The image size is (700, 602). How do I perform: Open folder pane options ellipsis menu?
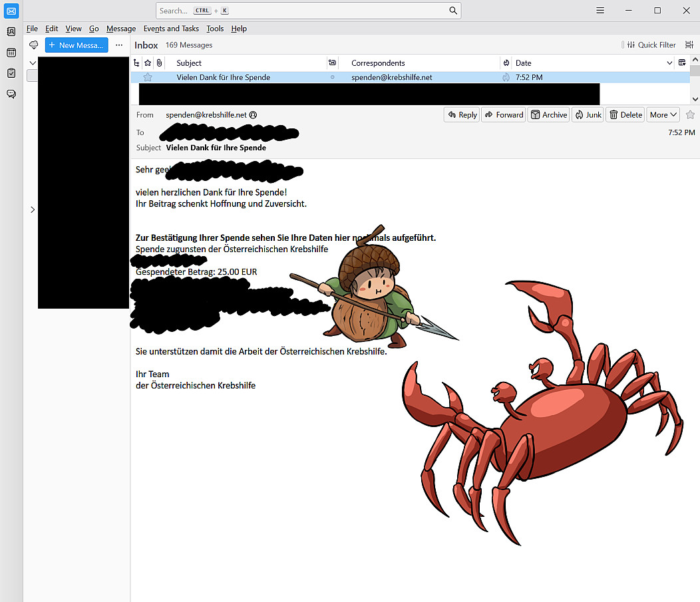[119, 45]
